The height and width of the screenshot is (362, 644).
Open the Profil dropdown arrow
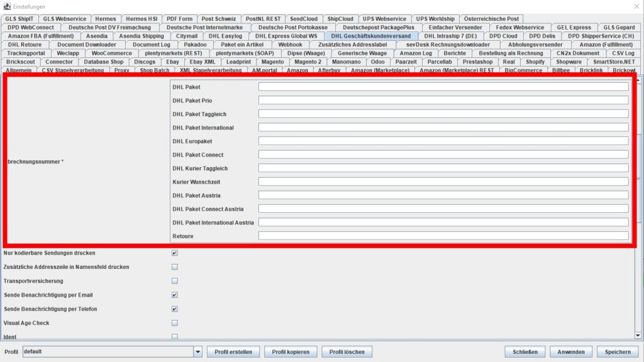197,352
